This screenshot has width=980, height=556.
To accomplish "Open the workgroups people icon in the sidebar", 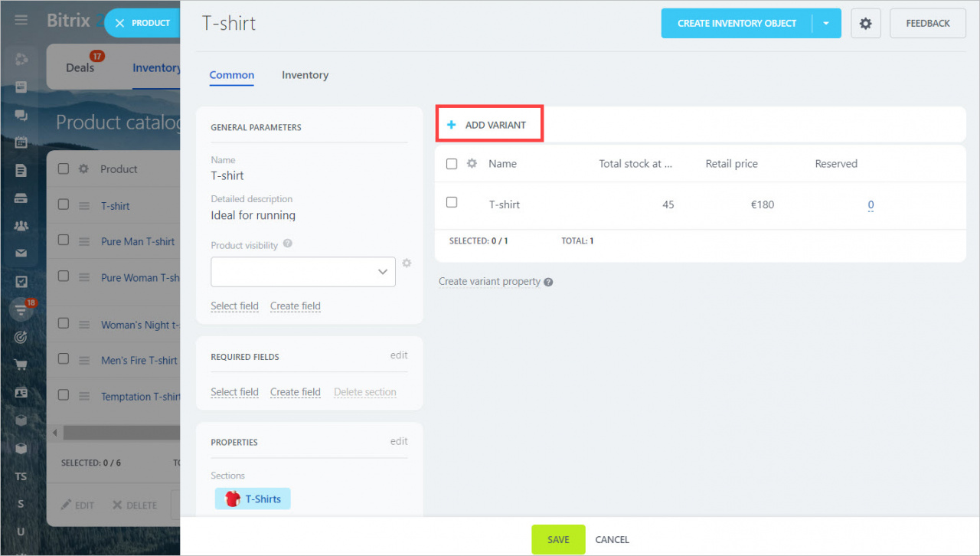I will 21,226.
